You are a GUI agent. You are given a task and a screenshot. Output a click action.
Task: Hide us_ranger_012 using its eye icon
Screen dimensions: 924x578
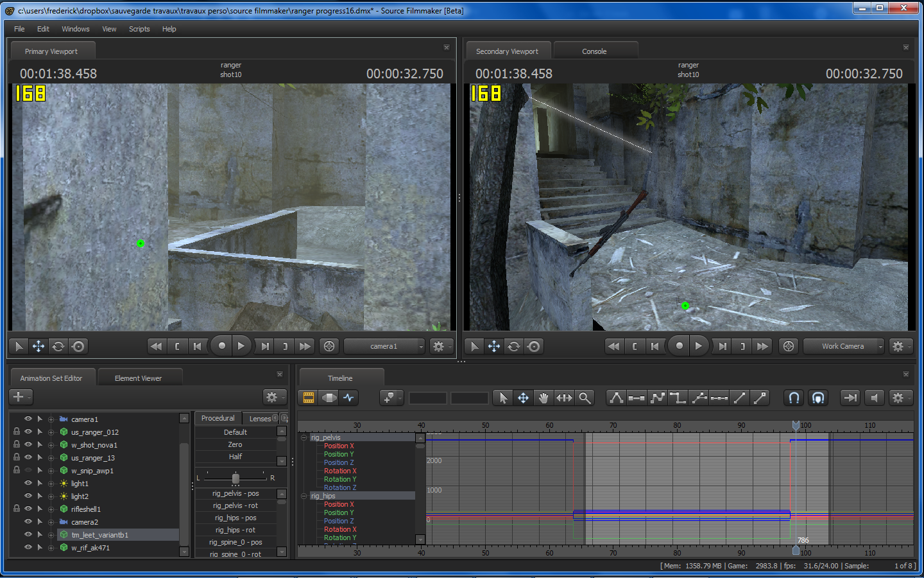coord(28,432)
